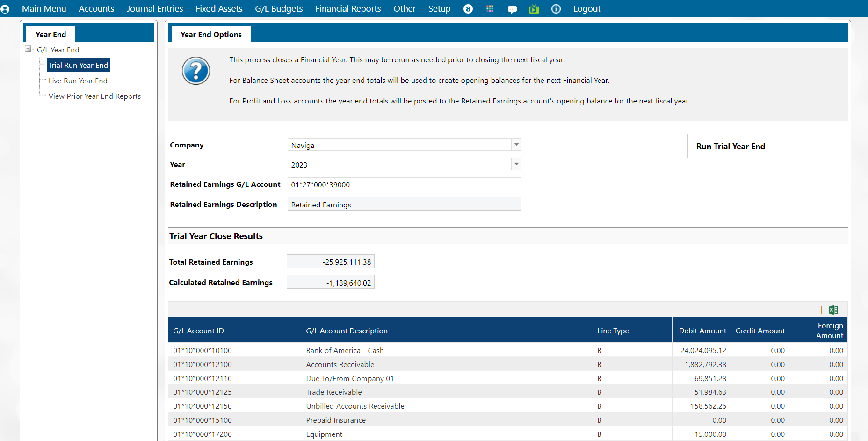This screenshot has height=441, width=868.
Task: Select Live Run Year End
Action: click(x=78, y=81)
